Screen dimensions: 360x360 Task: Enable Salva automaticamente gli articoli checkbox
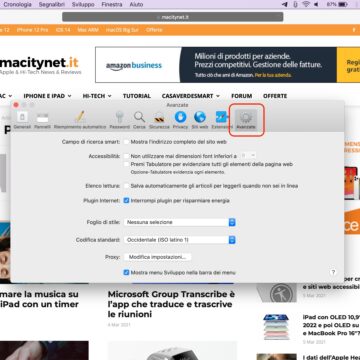(x=126, y=186)
